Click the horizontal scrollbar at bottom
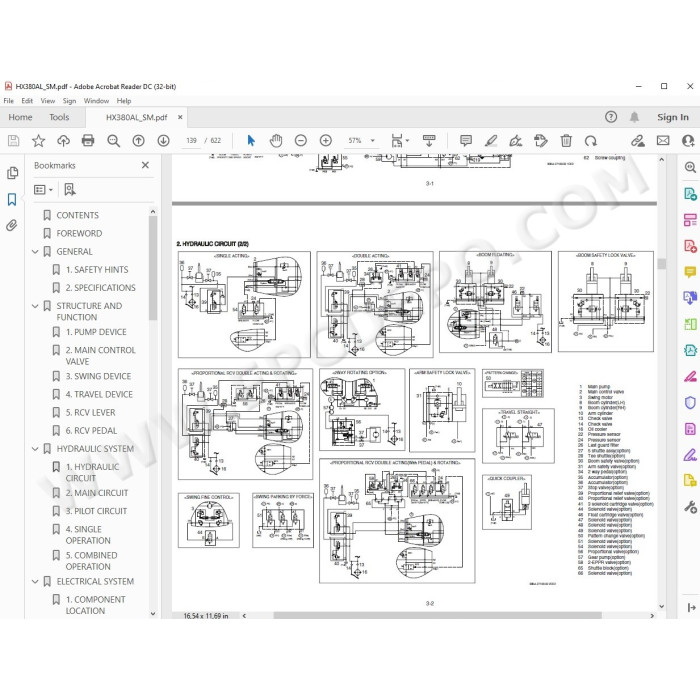The image size is (700, 700). [438, 616]
